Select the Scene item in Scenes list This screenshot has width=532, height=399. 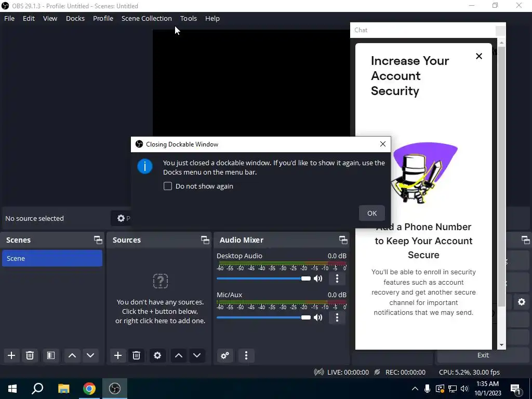pyautogui.click(x=52, y=258)
